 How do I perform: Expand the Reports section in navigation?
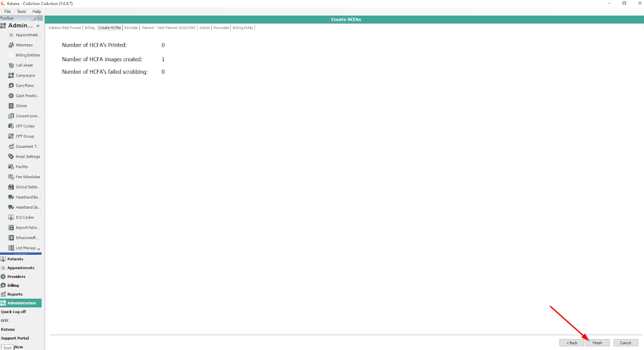coord(15,294)
